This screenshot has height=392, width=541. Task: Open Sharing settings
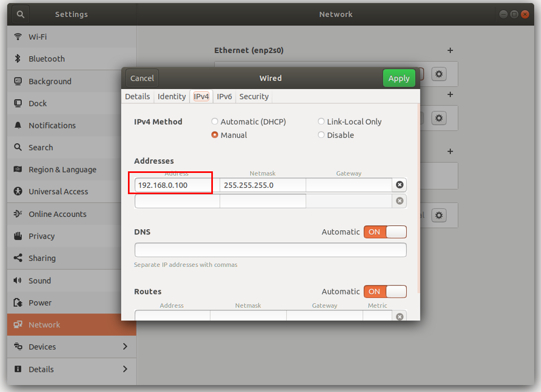[72, 258]
